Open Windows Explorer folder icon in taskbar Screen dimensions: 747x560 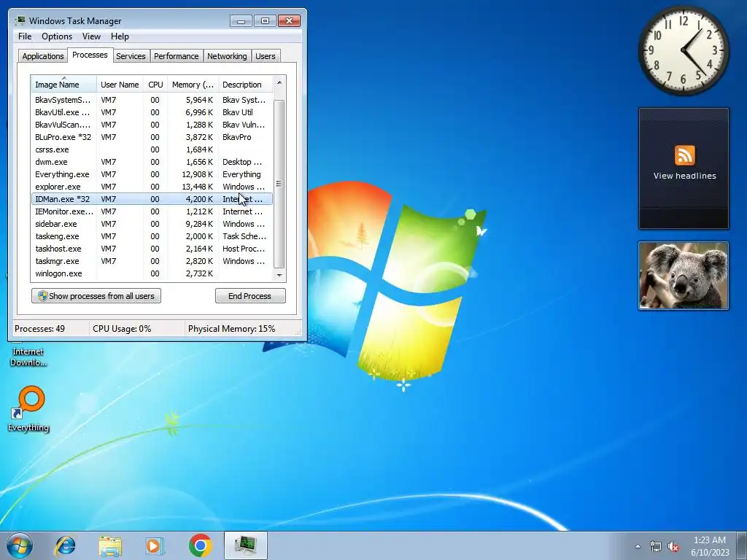110,546
